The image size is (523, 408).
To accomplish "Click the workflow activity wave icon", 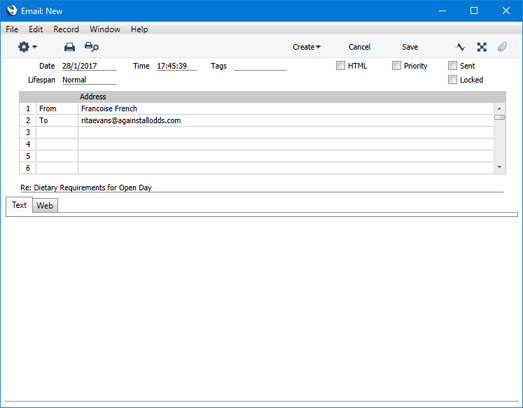I will pyautogui.click(x=461, y=47).
